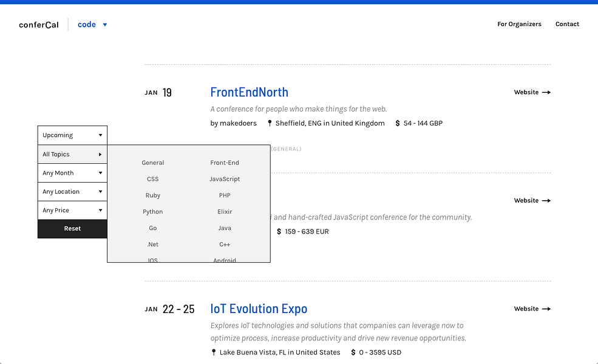Select the Front-End topic

click(x=225, y=163)
